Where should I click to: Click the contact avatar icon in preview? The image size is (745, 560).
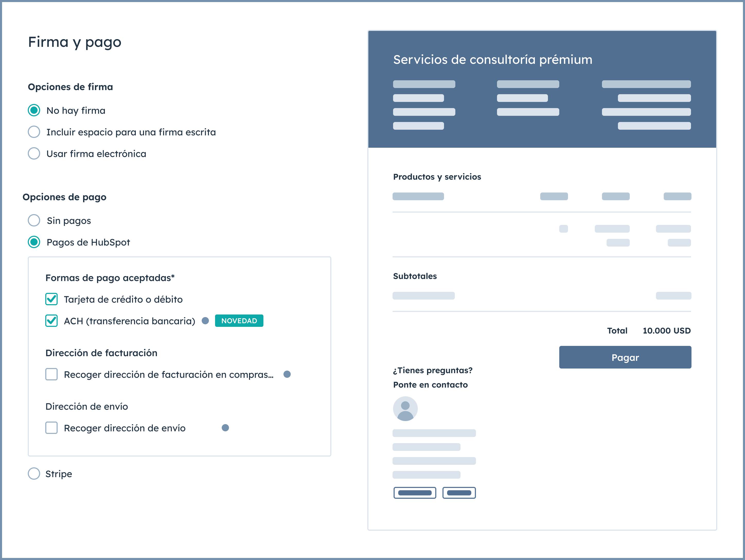[x=405, y=408]
